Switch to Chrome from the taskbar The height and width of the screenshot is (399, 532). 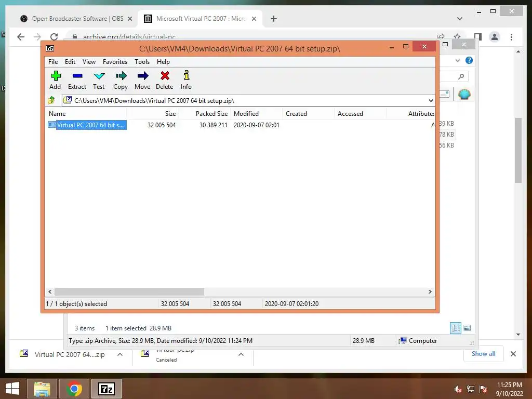tap(74, 389)
